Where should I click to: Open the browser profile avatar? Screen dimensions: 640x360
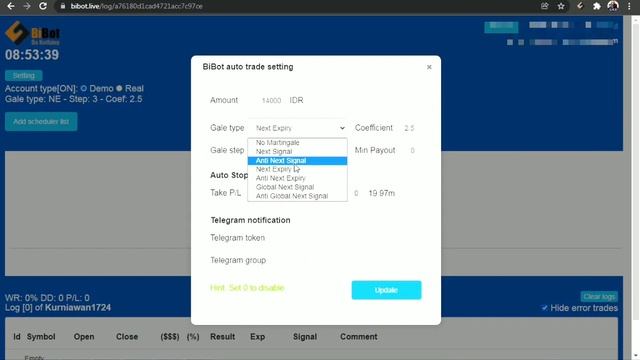(x=613, y=6)
